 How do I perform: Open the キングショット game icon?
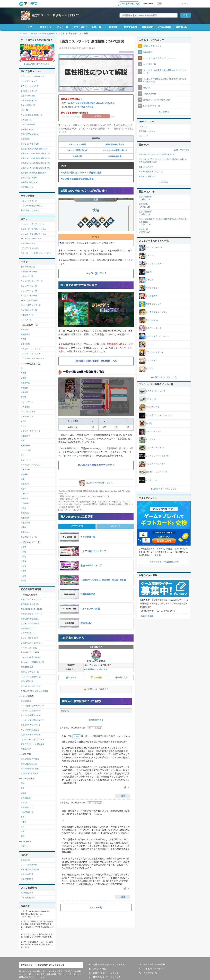pyautogui.click(x=142, y=288)
